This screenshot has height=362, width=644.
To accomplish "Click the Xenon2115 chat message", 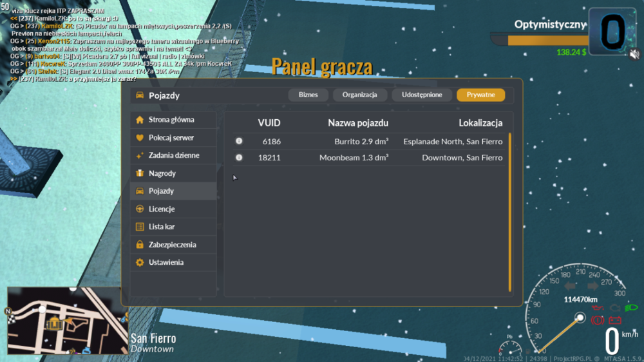I will tap(125, 45).
